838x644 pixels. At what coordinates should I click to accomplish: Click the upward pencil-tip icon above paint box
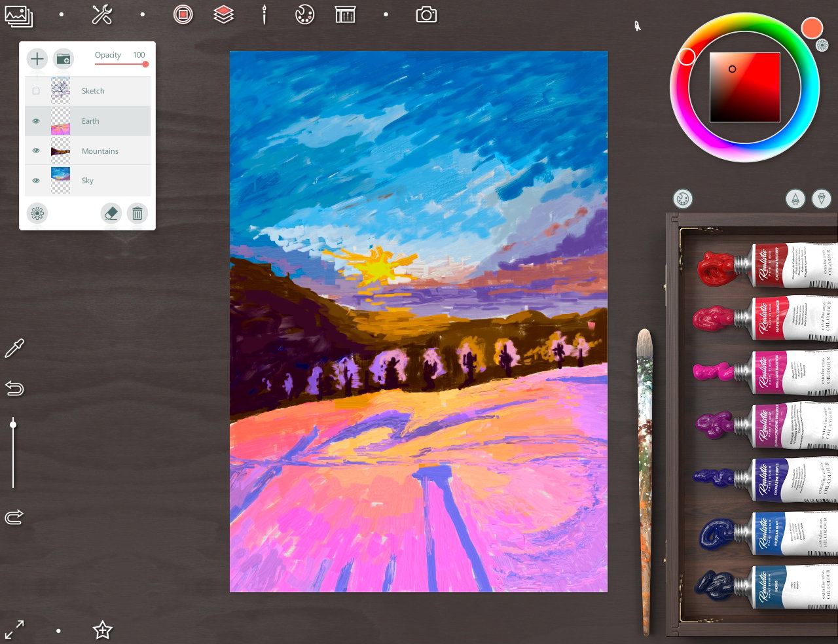[x=795, y=199]
